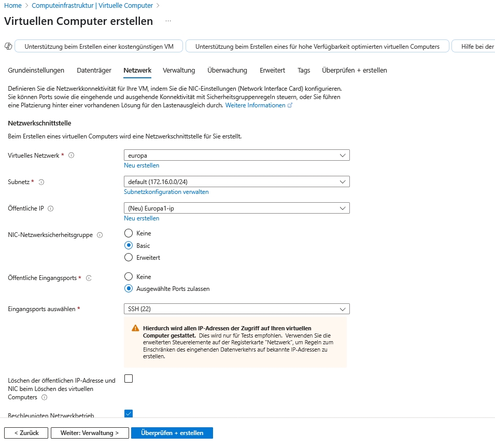Click info icon next to Öffentliche Eingangsports
This screenshot has height=448, width=495.
[89, 278]
